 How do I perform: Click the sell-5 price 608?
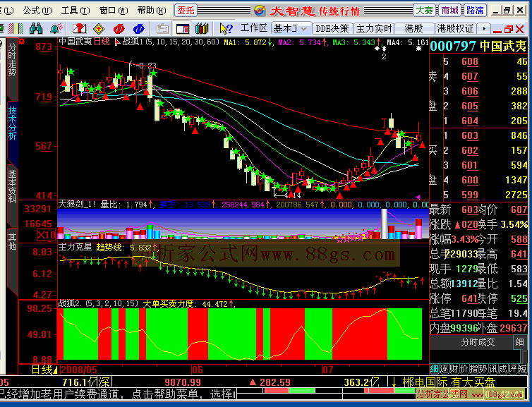point(470,61)
